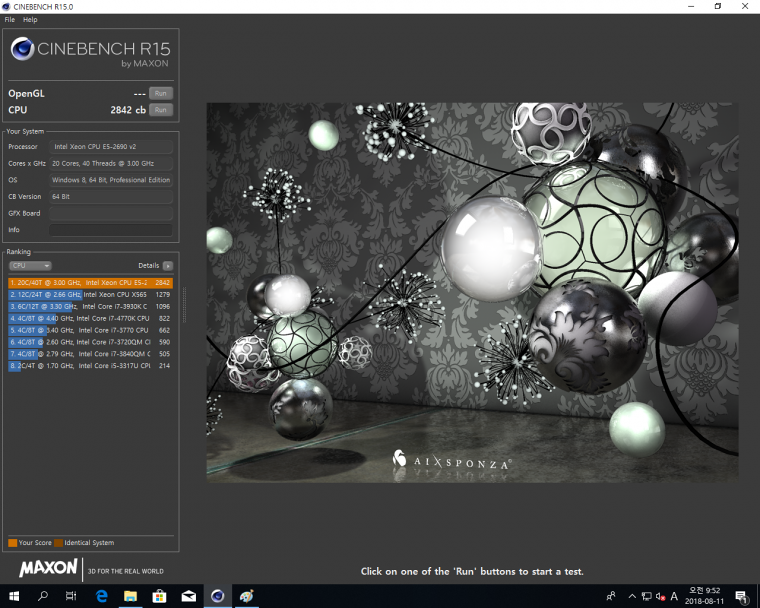The height and width of the screenshot is (608, 760).
Task: Click the panel splitter handle beside ranking
Action: coord(184,305)
